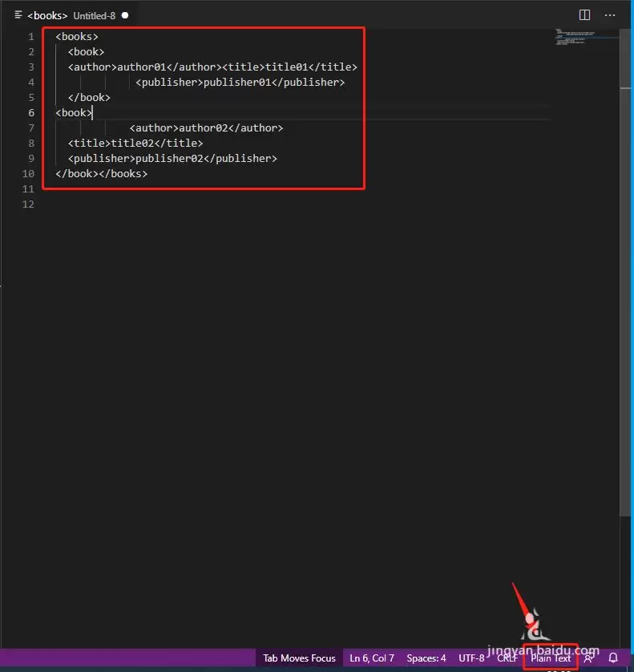Click the </books> closing tag on line 10

123,173
